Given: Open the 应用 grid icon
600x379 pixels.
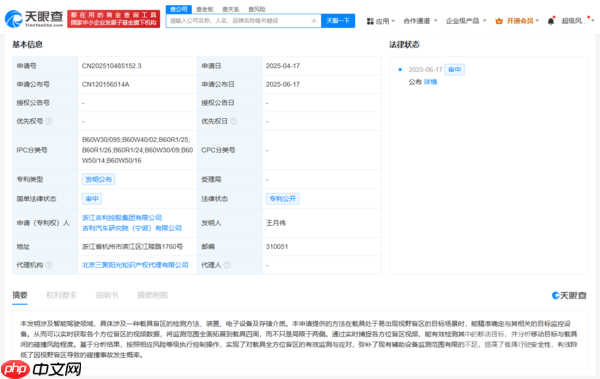Looking at the screenshot, I should (x=370, y=21).
